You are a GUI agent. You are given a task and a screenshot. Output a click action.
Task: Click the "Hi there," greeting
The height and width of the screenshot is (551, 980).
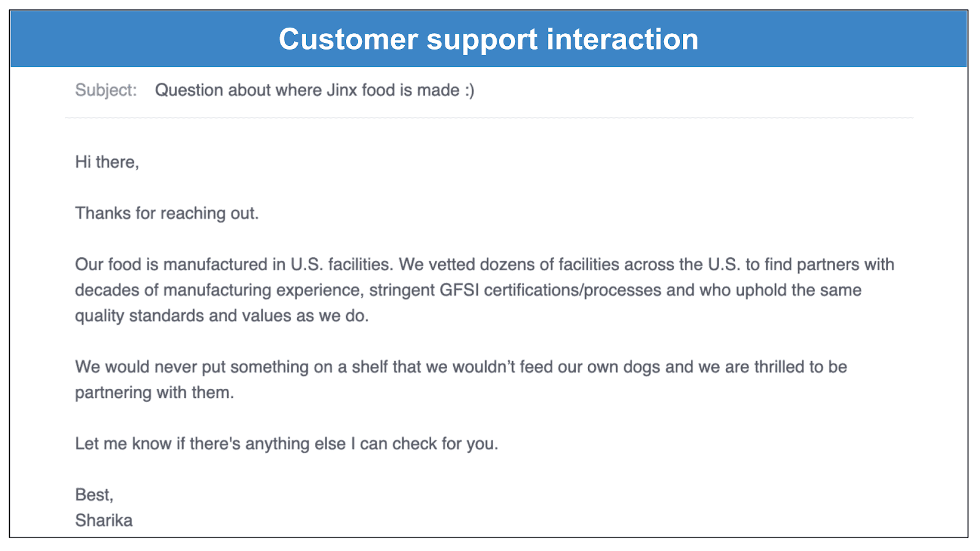(x=107, y=162)
